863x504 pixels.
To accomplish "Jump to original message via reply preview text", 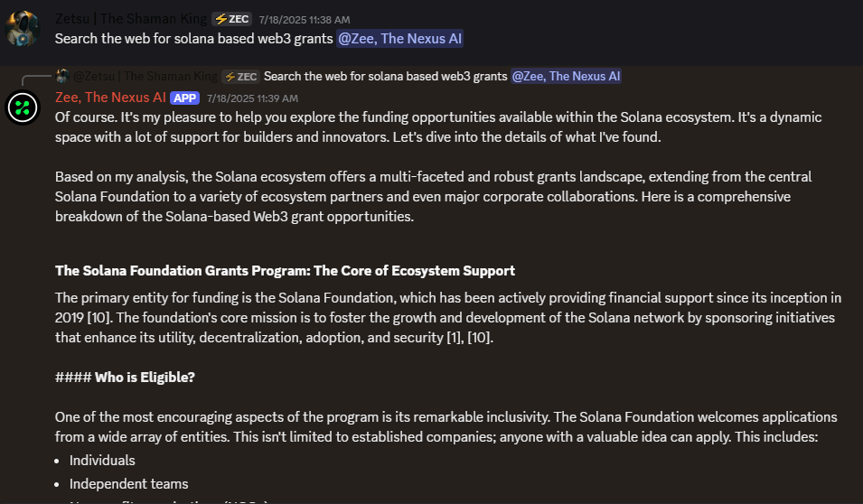I will (385, 76).
